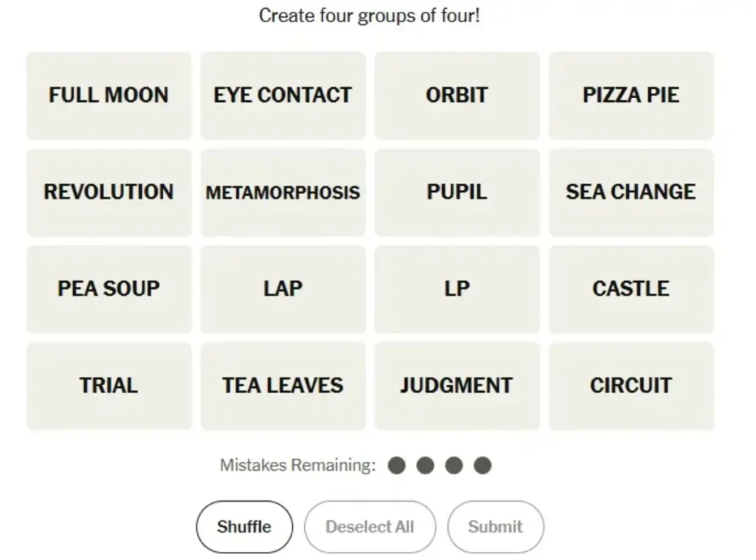Choose the PIZZA PIE tile

(x=631, y=95)
